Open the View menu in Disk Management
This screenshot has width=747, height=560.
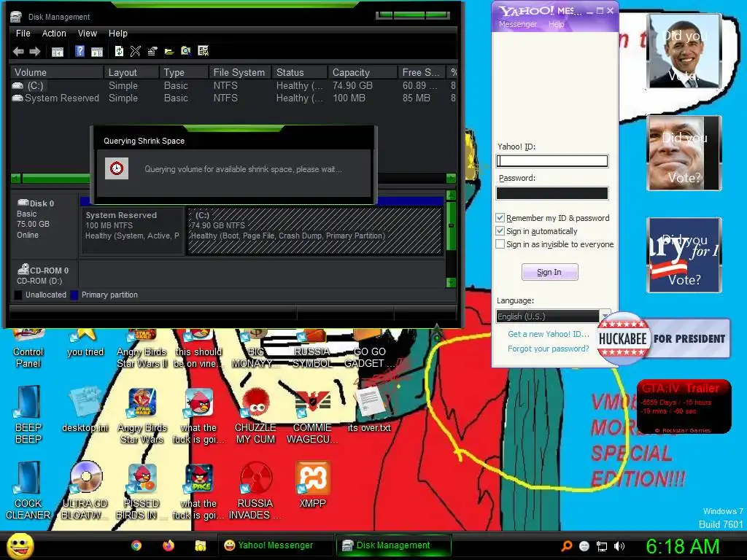tap(88, 34)
